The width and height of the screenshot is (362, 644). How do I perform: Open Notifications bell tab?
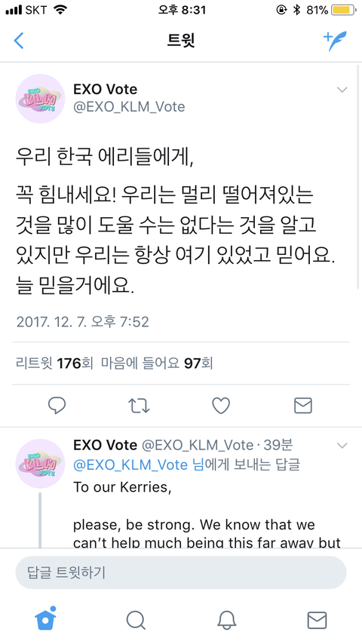tap(226, 620)
